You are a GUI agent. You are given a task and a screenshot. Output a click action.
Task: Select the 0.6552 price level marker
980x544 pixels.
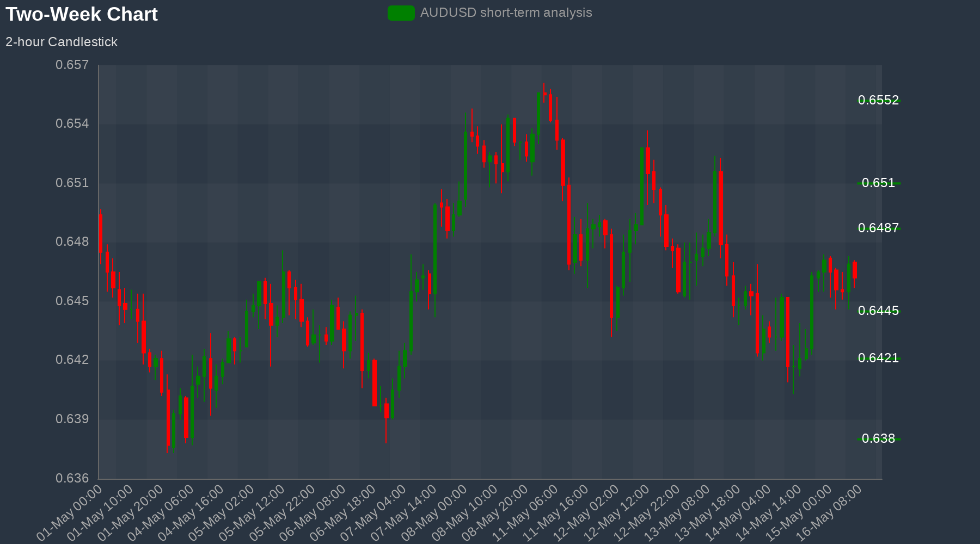click(878, 100)
